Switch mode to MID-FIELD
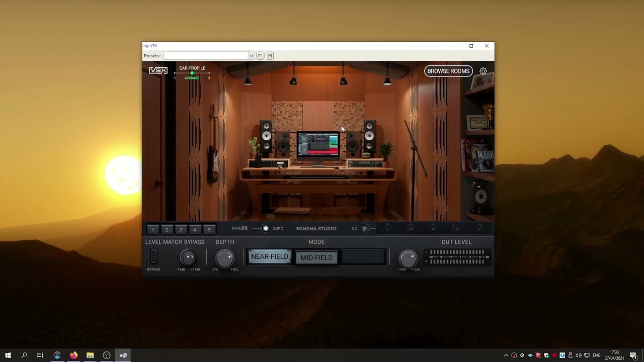The image size is (644, 362). tap(316, 257)
